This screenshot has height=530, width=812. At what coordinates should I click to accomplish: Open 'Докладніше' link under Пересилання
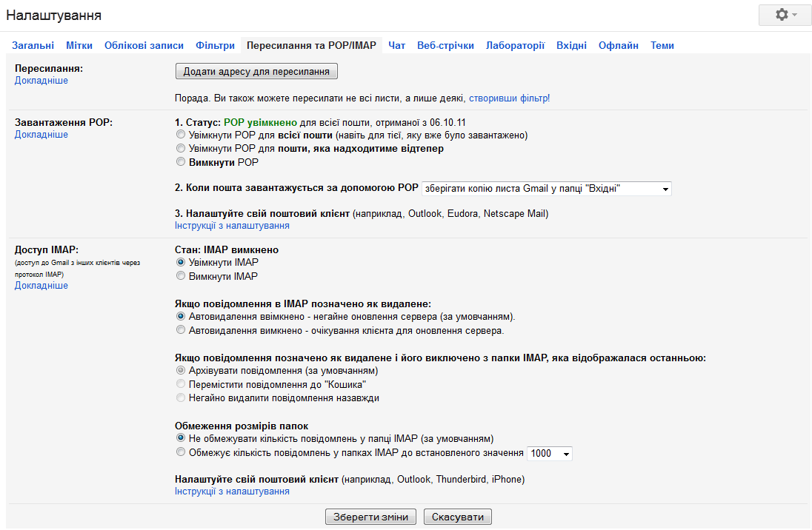41,80
